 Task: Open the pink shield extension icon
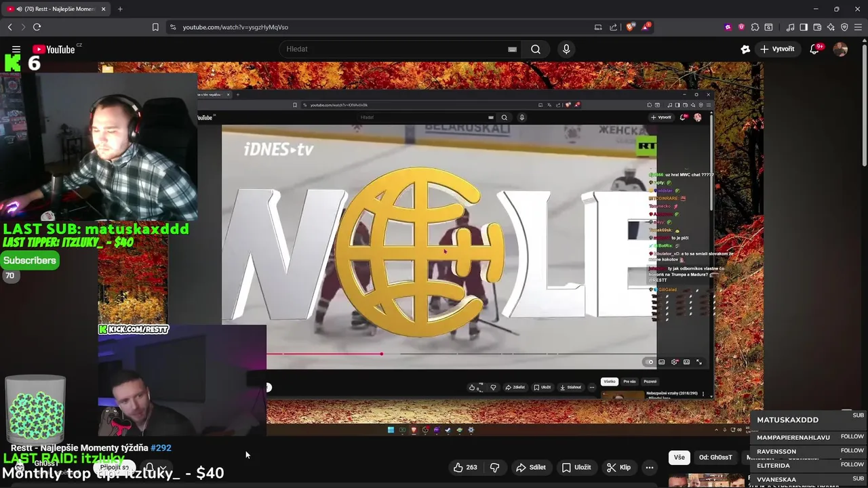741,27
